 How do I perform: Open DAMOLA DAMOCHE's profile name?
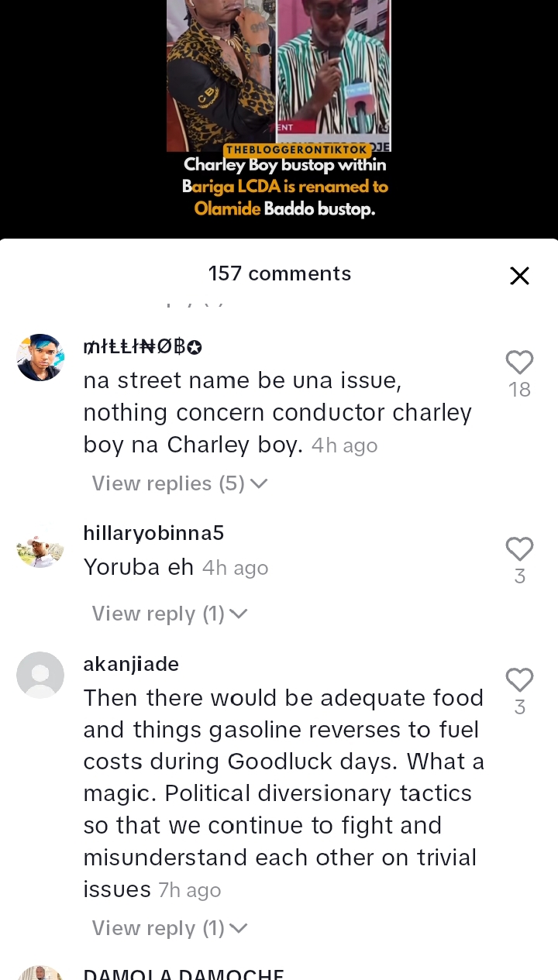point(184,973)
